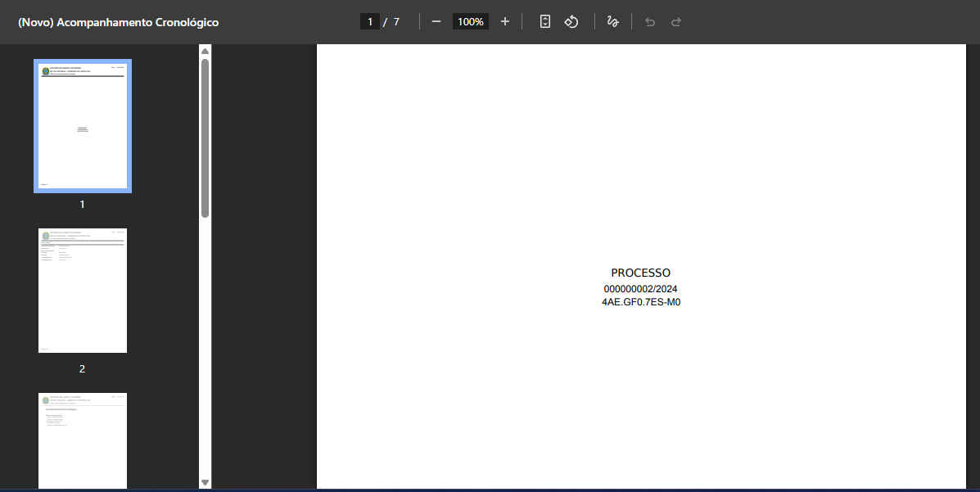Click the sidebar scrollbar up arrow
Viewport: 980px width, 492px height.
tap(205, 52)
